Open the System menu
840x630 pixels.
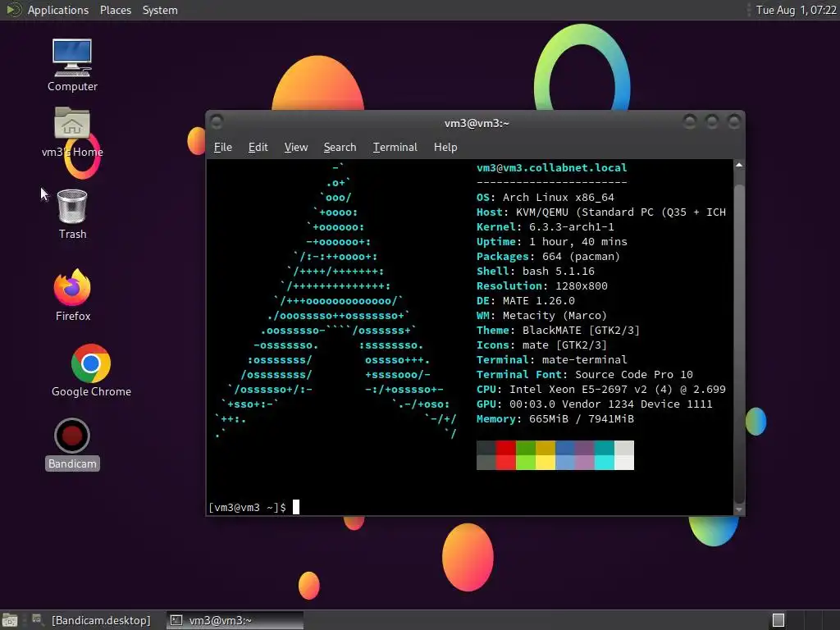pos(160,10)
